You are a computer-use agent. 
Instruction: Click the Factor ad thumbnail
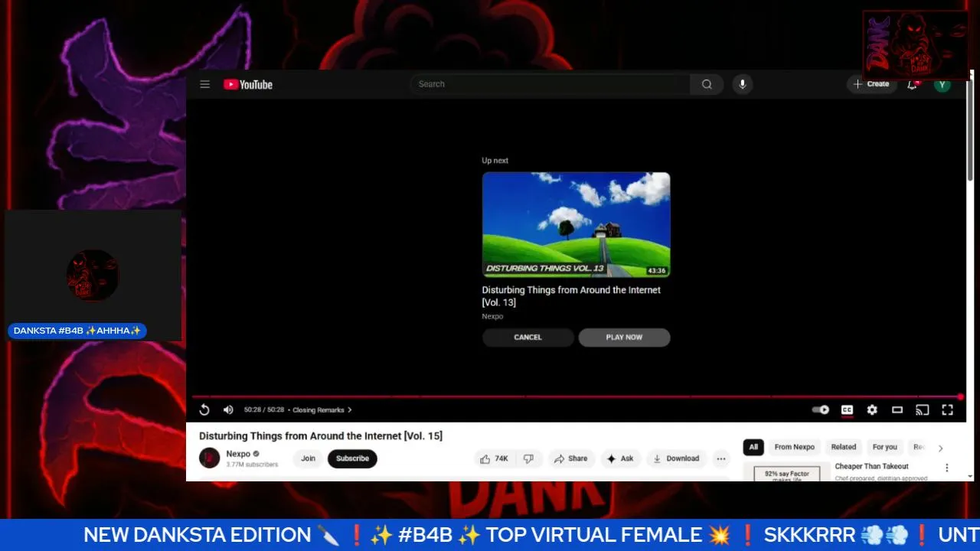(786, 472)
